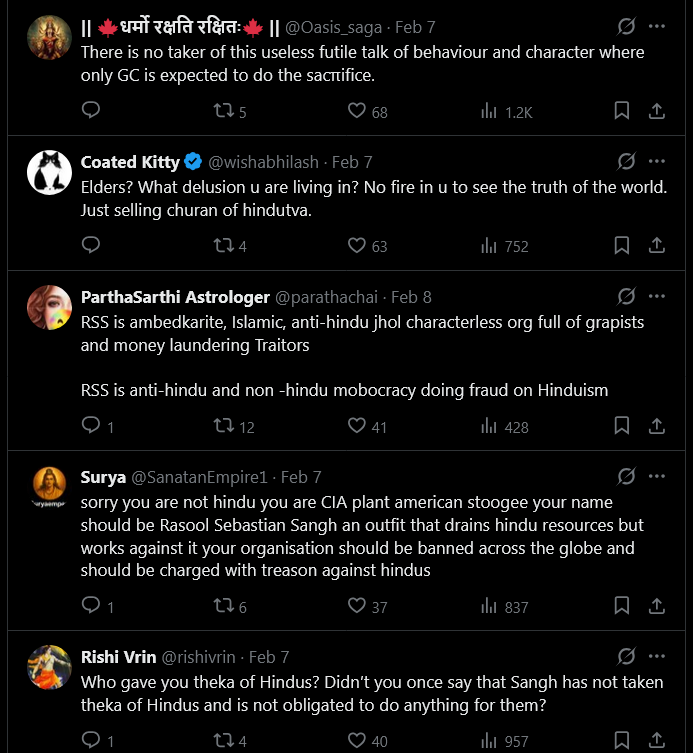Like Oasis_saga's tweet with 68 likes
Viewport: 693px width, 753px height.
coord(357,111)
